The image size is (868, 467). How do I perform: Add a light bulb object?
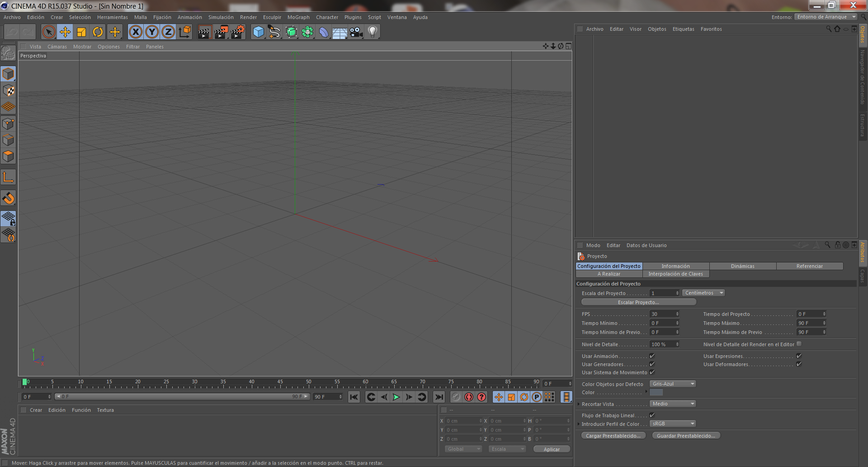pos(373,32)
